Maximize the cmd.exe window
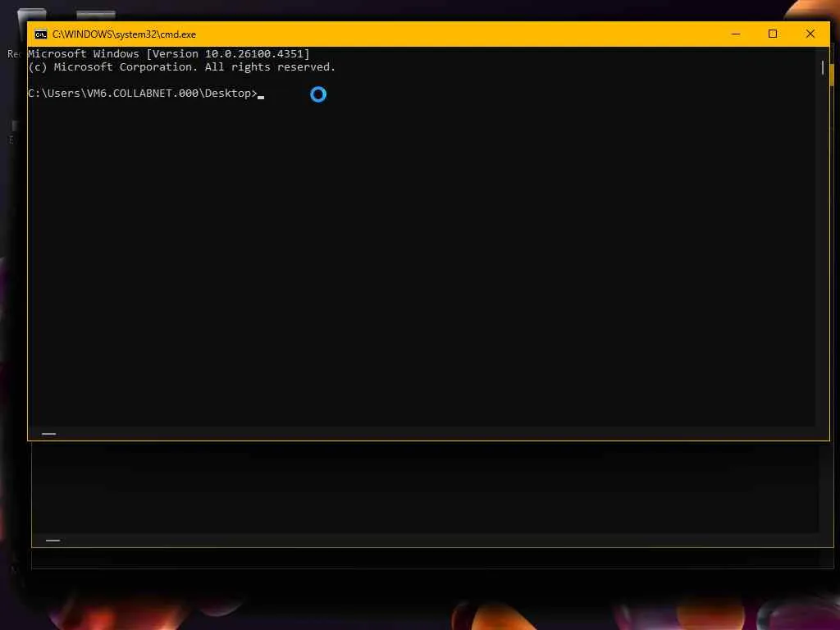840x630 pixels. pos(773,34)
